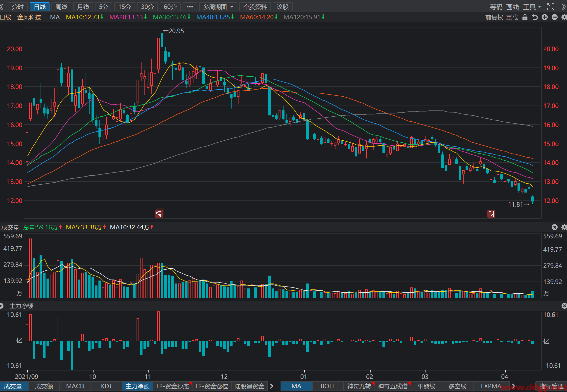Zoom in chart with plus icon
Image resolution: width=567 pixels, height=392 pixels.
545,17
